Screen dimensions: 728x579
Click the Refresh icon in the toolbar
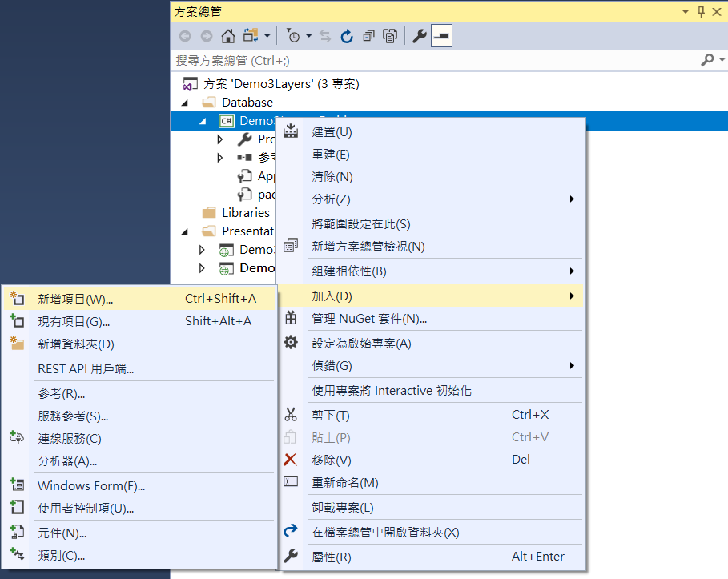click(347, 36)
